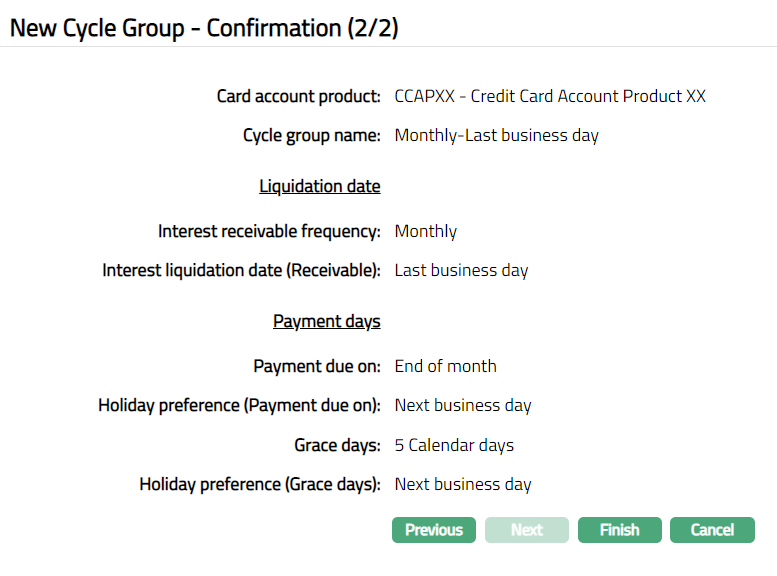Click the disabled Next button

click(x=527, y=530)
